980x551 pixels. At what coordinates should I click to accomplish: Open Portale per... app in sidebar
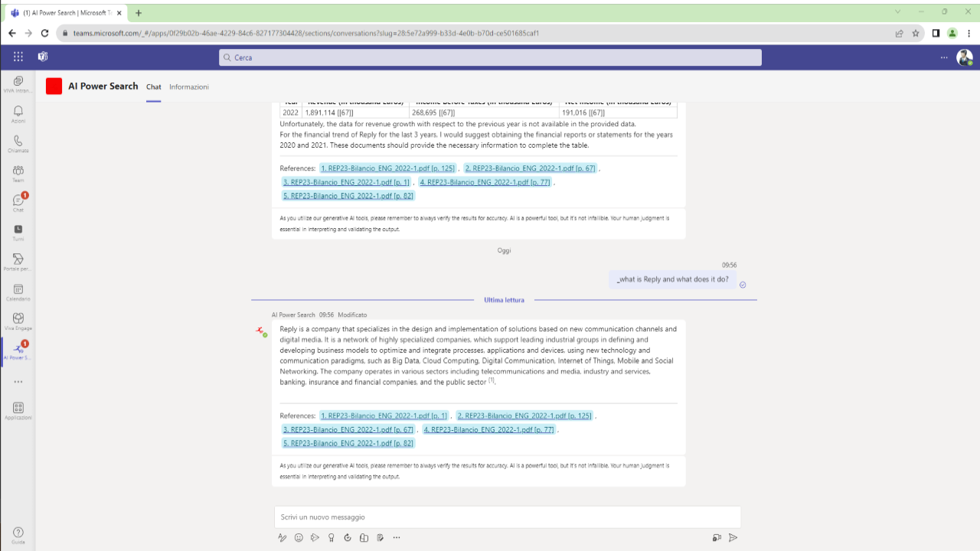[18, 262]
